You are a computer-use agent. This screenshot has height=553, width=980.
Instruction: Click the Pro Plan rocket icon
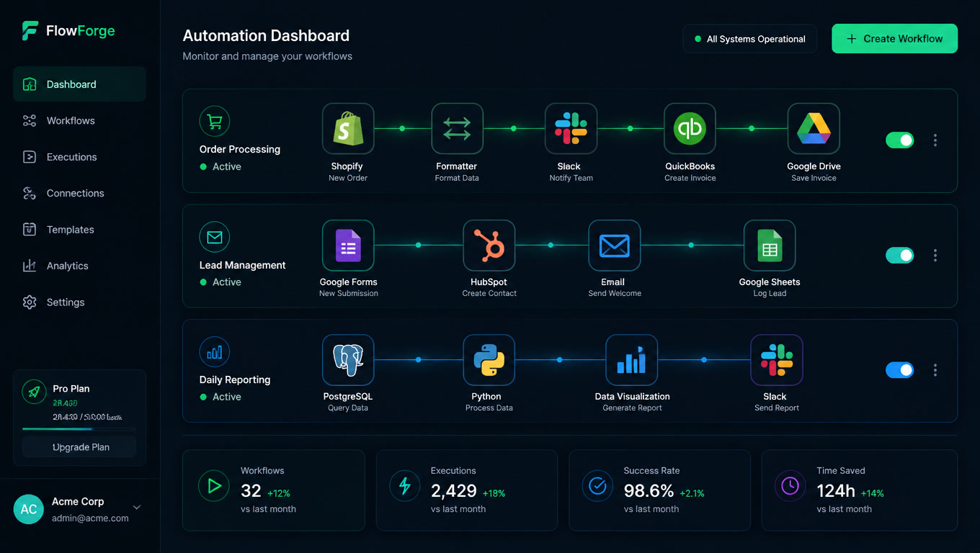[x=34, y=392]
